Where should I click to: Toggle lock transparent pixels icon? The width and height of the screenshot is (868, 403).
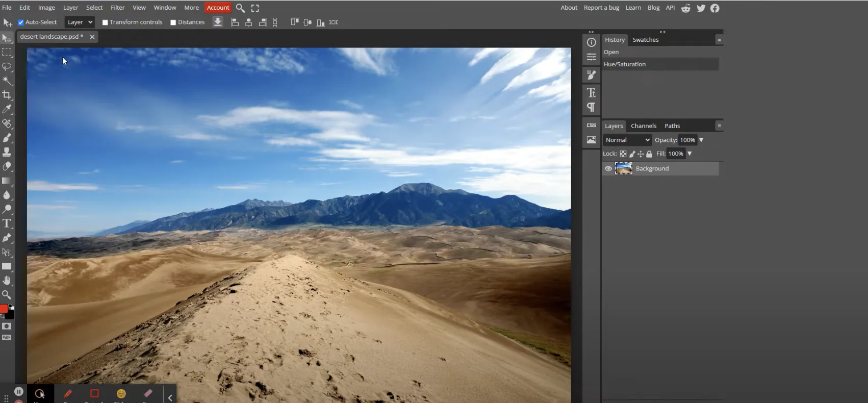pyautogui.click(x=623, y=154)
